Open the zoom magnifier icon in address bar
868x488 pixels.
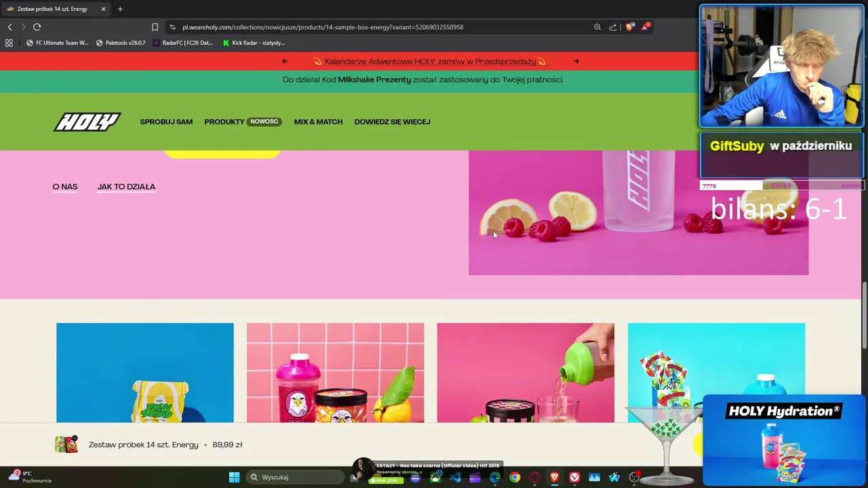click(597, 27)
